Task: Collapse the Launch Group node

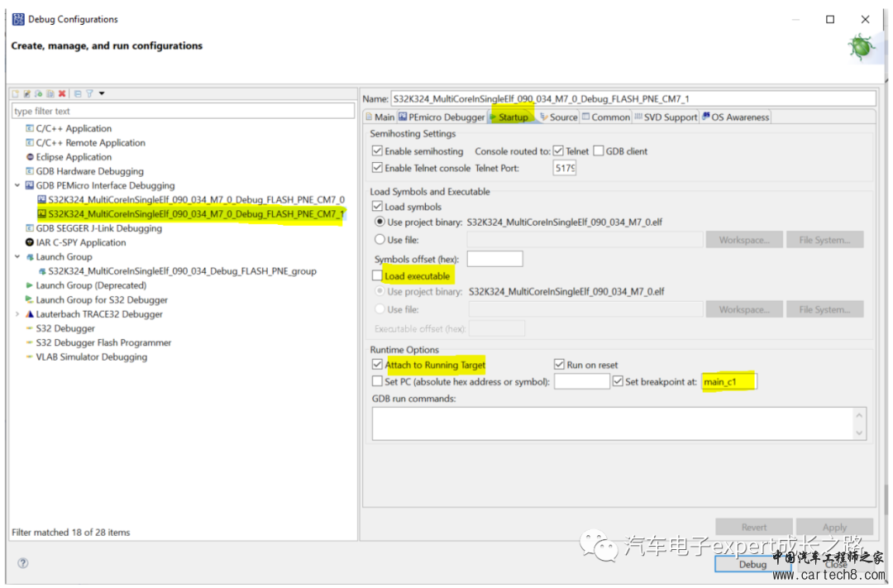Action: tap(17, 257)
